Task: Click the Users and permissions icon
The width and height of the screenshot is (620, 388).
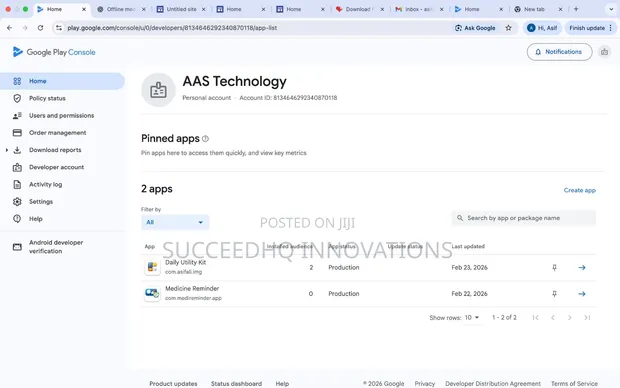Action: click(x=17, y=115)
